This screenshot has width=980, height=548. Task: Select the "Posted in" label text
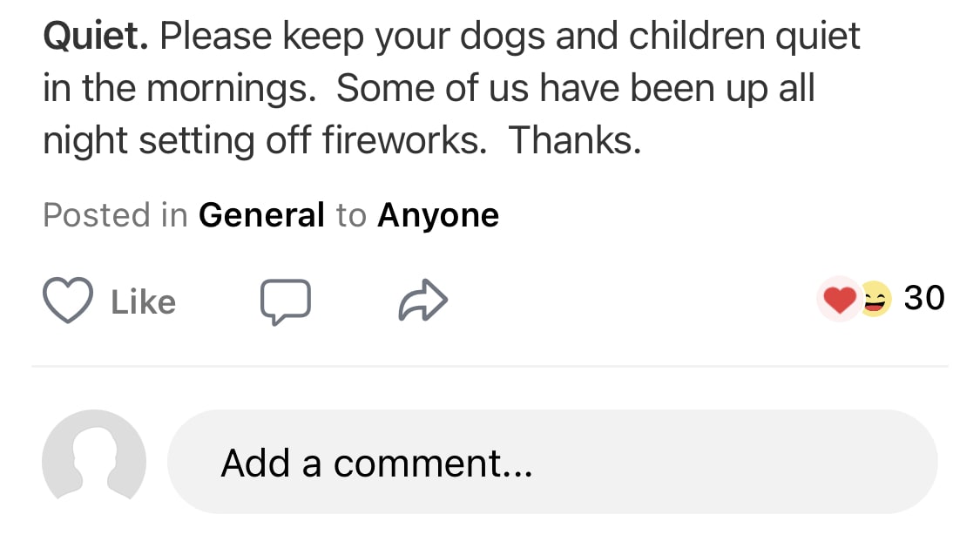(x=115, y=215)
